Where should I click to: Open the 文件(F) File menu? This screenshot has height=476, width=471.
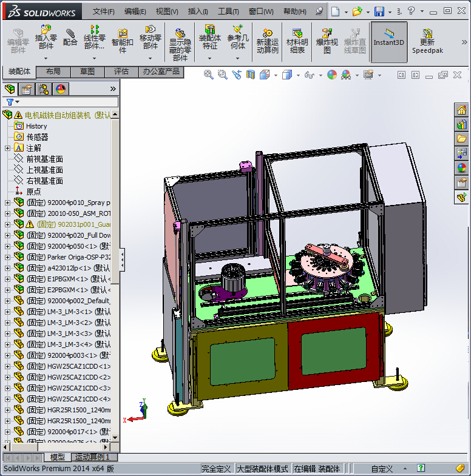pos(103,12)
